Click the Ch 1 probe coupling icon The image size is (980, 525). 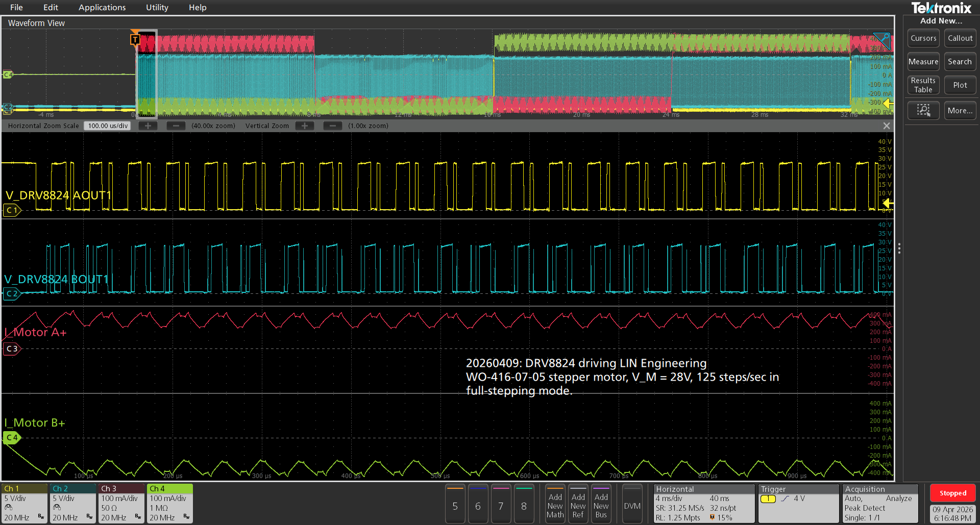(x=8, y=508)
